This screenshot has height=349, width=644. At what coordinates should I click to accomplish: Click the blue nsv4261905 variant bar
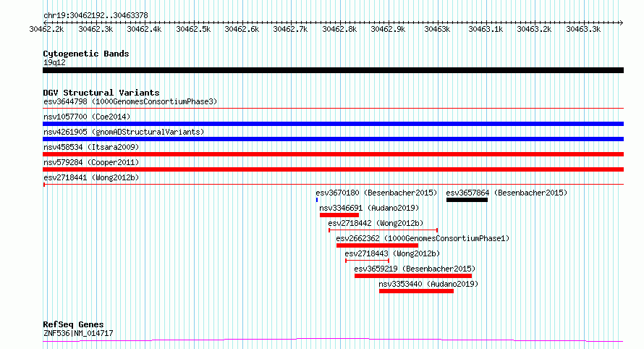pyautogui.click(x=333, y=139)
